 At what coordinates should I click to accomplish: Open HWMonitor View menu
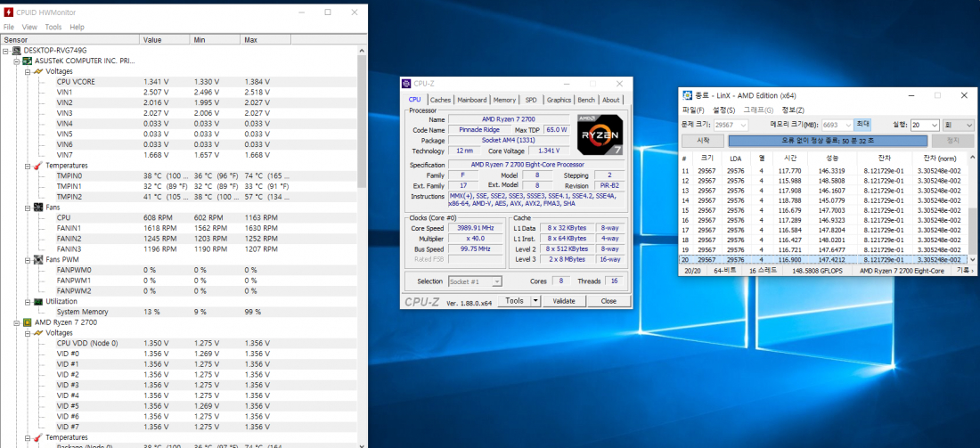pos(29,28)
